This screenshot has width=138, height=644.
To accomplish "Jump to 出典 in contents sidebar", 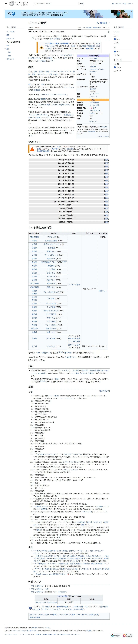I will coord(9,56).
